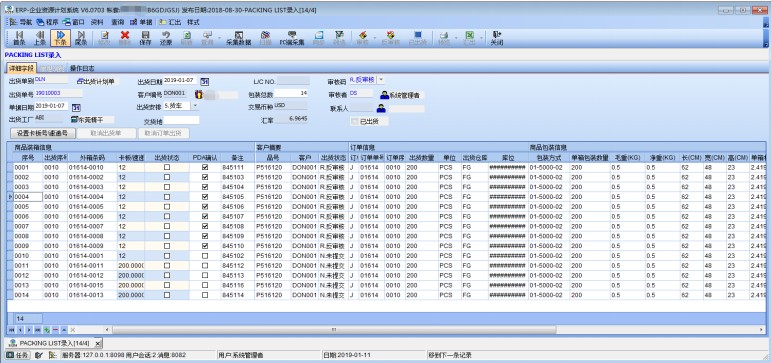Open the 单据 menu
The width and height of the screenshot is (771, 363).
click(x=142, y=22)
